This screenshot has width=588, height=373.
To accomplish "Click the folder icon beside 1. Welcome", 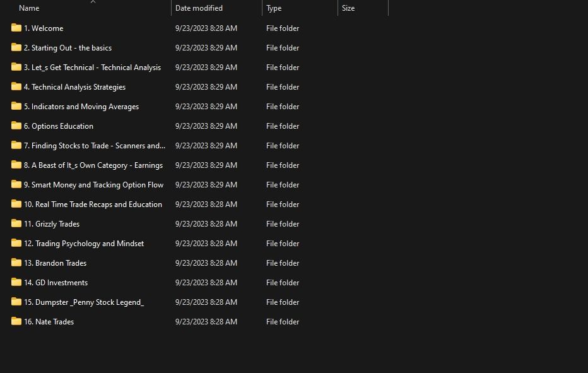I will point(16,28).
